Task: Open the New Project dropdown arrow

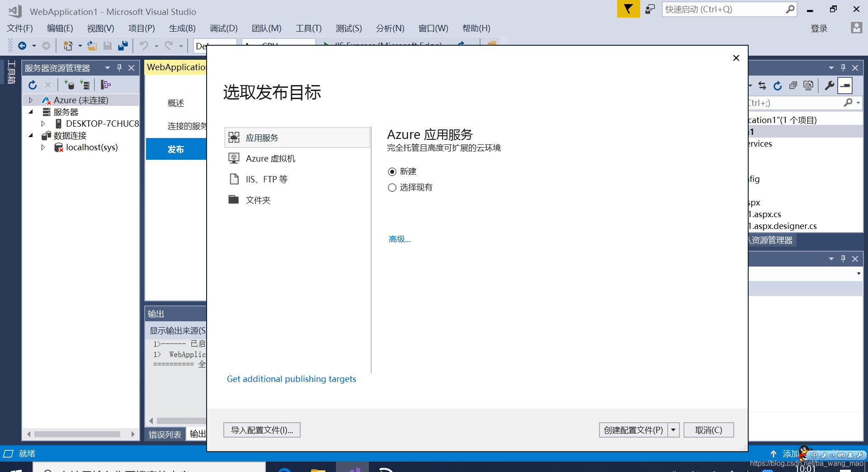Action: 80,46
